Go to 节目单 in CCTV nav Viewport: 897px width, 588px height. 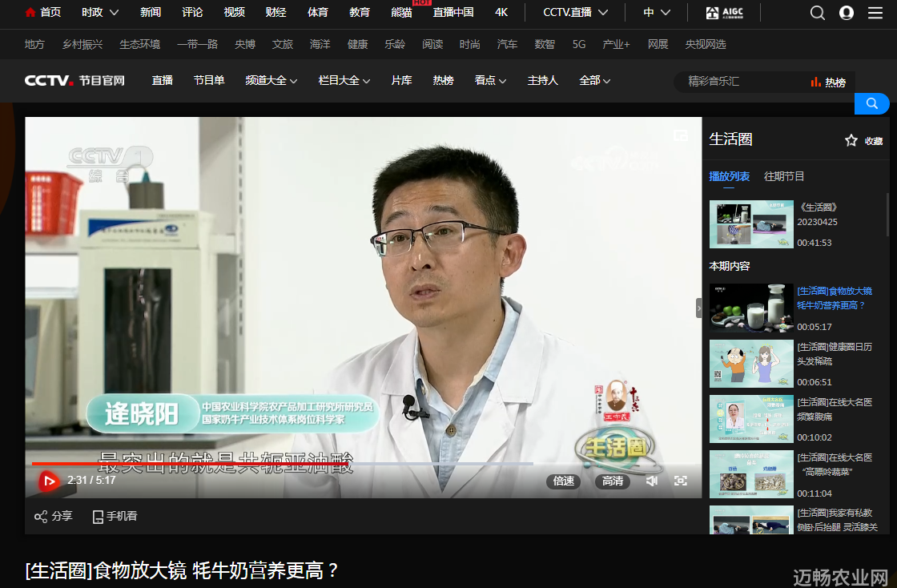point(209,81)
